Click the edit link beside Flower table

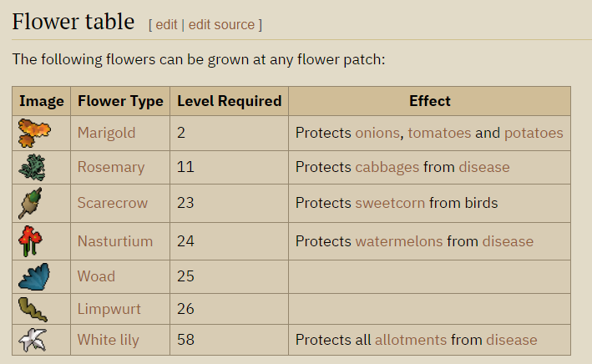tap(166, 24)
